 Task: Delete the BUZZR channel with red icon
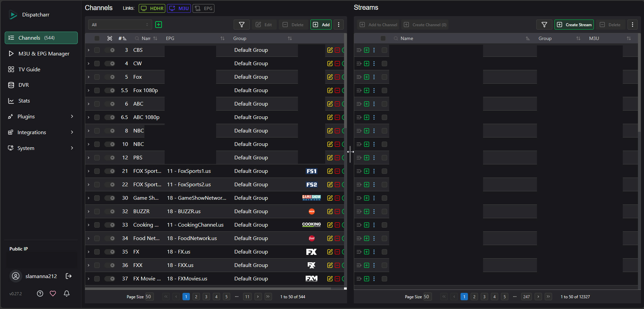pos(337,211)
